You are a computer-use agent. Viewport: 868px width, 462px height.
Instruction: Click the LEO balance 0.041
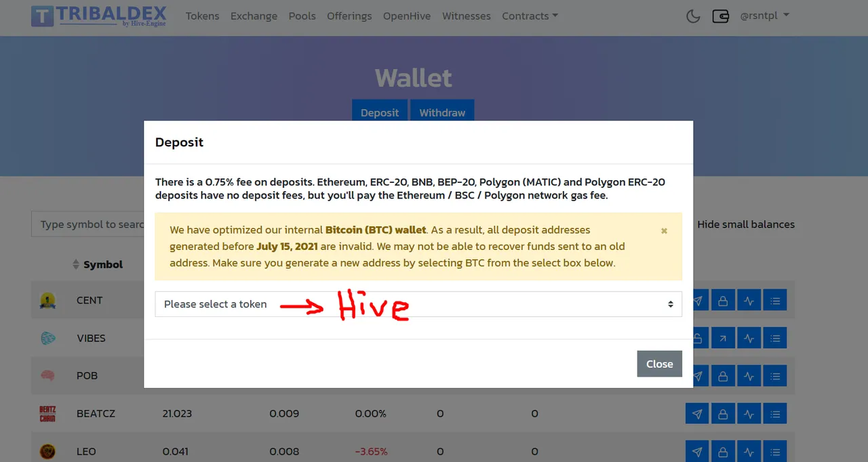176,451
